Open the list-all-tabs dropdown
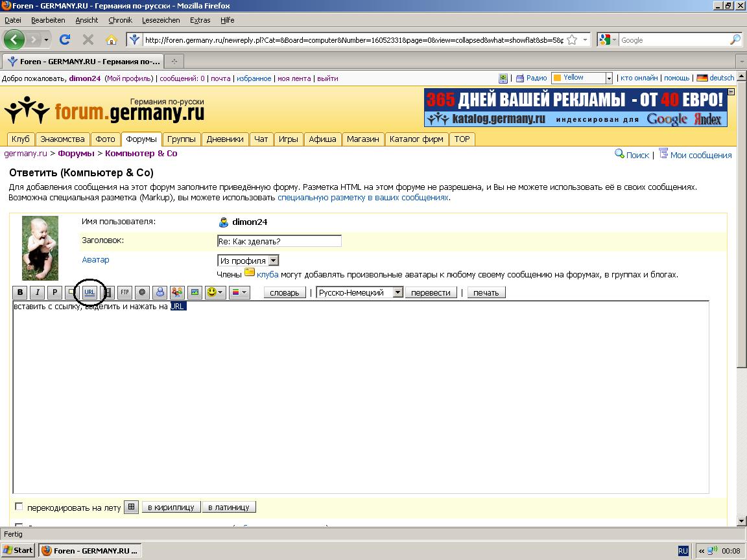This screenshot has width=747, height=560. point(741,62)
